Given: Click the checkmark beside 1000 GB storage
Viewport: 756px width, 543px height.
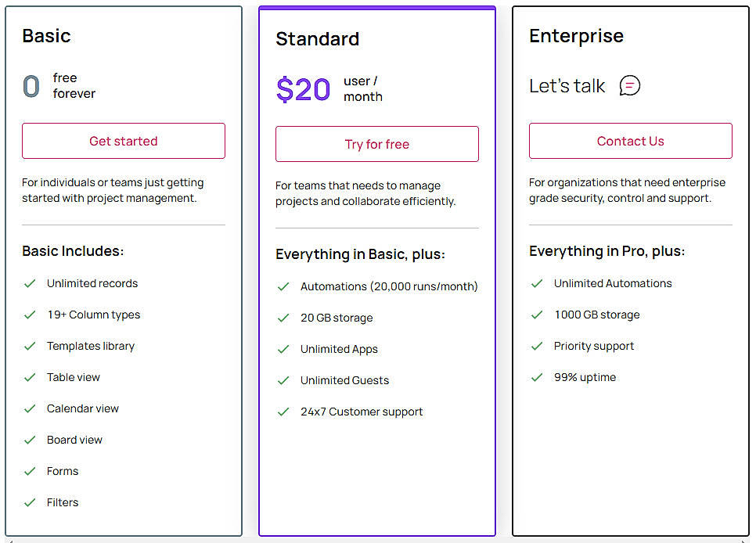Looking at the screenshot, I should tap(537, 315).
